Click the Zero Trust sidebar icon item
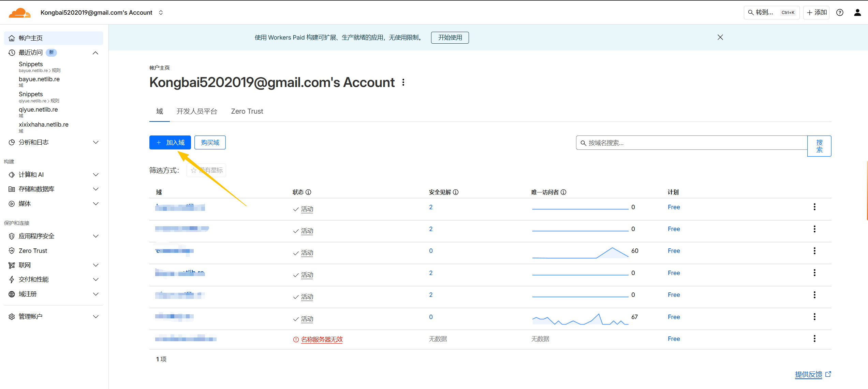The image size is (868, 389). tap(33, 250)
